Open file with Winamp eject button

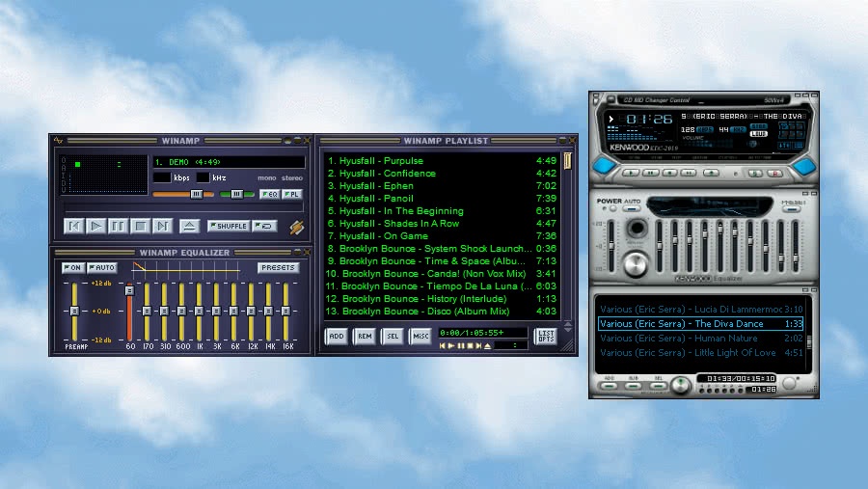189,226
